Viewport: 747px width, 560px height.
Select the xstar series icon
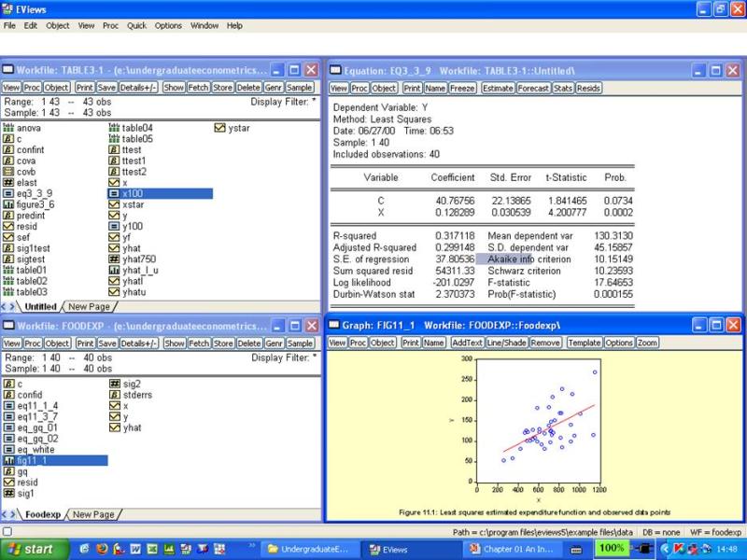[114, 204]
